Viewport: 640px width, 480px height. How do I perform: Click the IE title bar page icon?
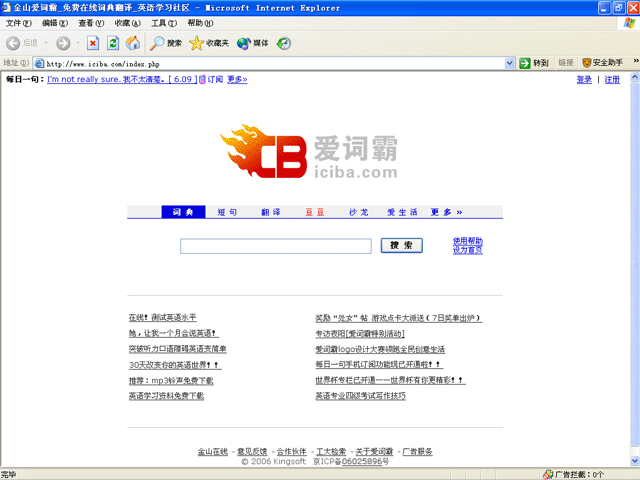click(x=6, y=7)
